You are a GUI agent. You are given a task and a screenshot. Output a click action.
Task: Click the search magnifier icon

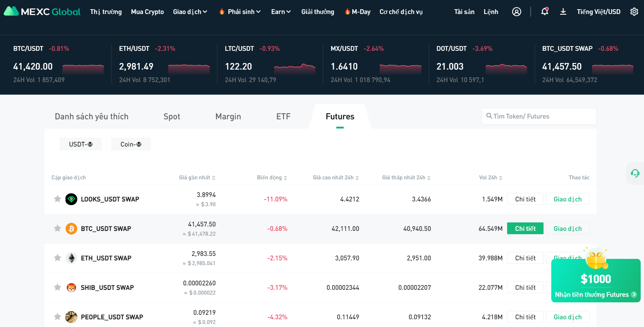(489, 116)
